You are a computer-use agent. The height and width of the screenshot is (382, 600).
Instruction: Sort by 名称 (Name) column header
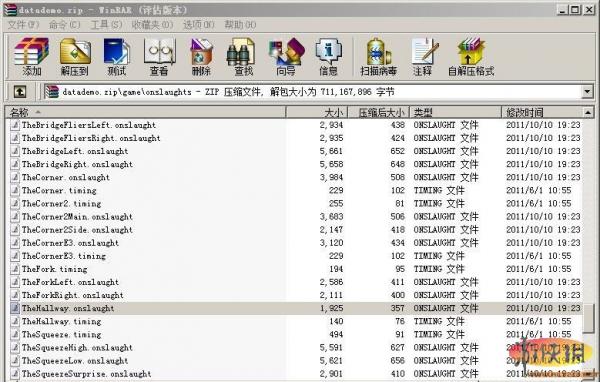click(145, 112)
